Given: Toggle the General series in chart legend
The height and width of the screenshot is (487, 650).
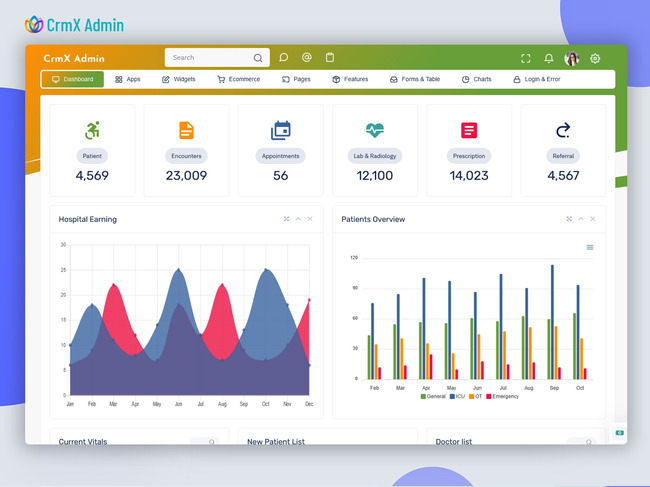Looking at the screenshot, I should [x=433, y=397].
